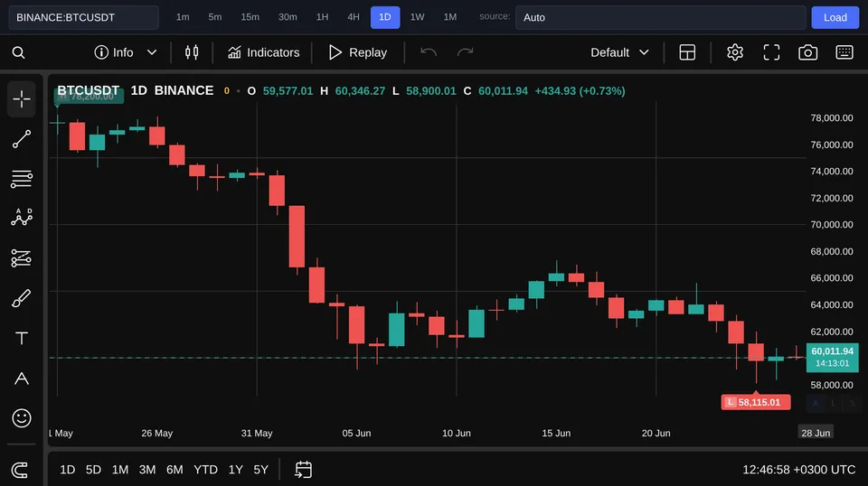Switch to the 4H timeframe
Image resolution: width=868 pixels, height=486 pixels.
(x=354, y=17)
